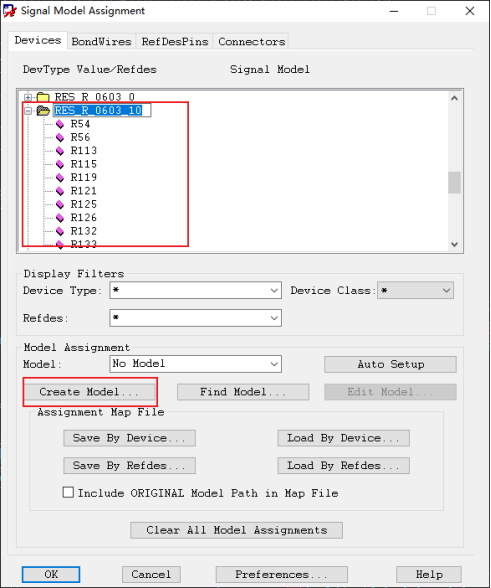Click the purple diamond icon beside R119
This screenshot has height=588, width=491.
pos(60,177)
